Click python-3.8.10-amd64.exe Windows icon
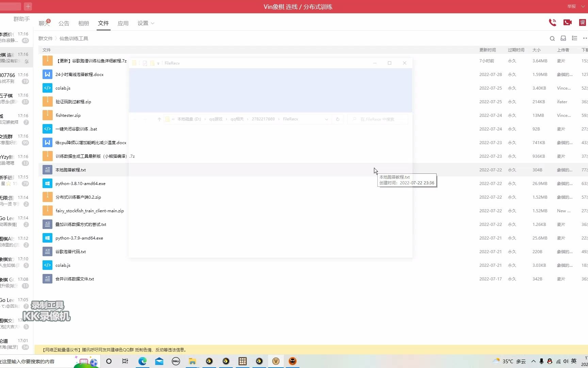Screen dimensions: 588x368 click(47, 183)
